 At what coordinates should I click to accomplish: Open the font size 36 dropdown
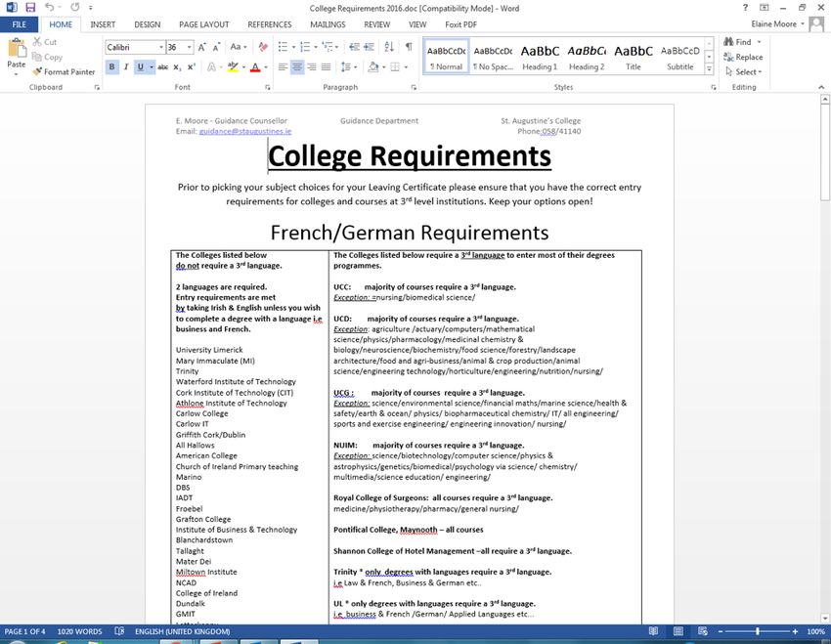click(190, 47)
